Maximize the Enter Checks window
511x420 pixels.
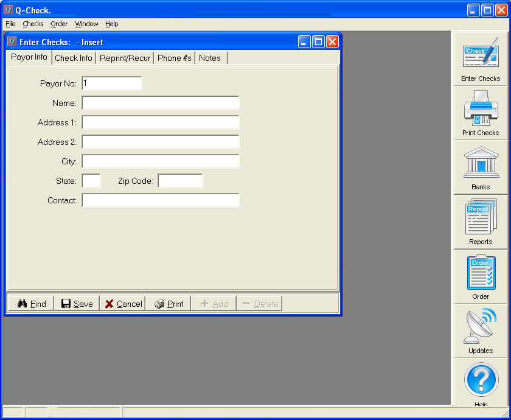(318, 42)
